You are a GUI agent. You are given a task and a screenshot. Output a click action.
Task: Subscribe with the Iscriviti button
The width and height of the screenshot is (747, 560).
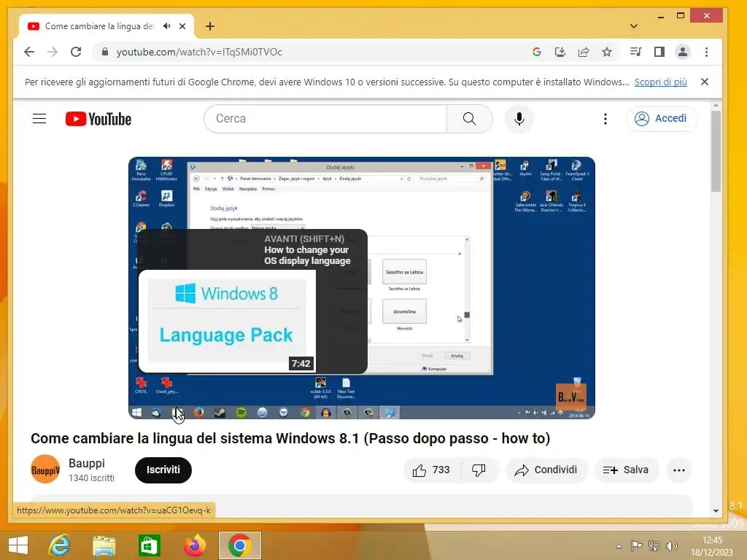pyautogui.click(x=163, y=470)
